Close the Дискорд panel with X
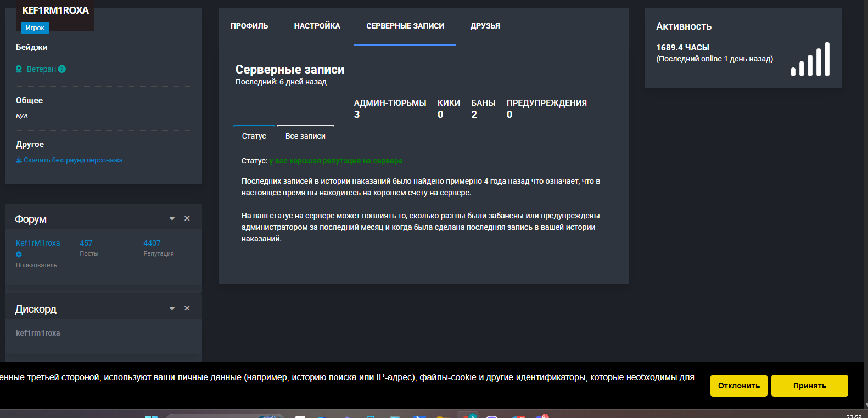Image resolution: width=868 pixels, height=418 pixels. click(187, 308)
